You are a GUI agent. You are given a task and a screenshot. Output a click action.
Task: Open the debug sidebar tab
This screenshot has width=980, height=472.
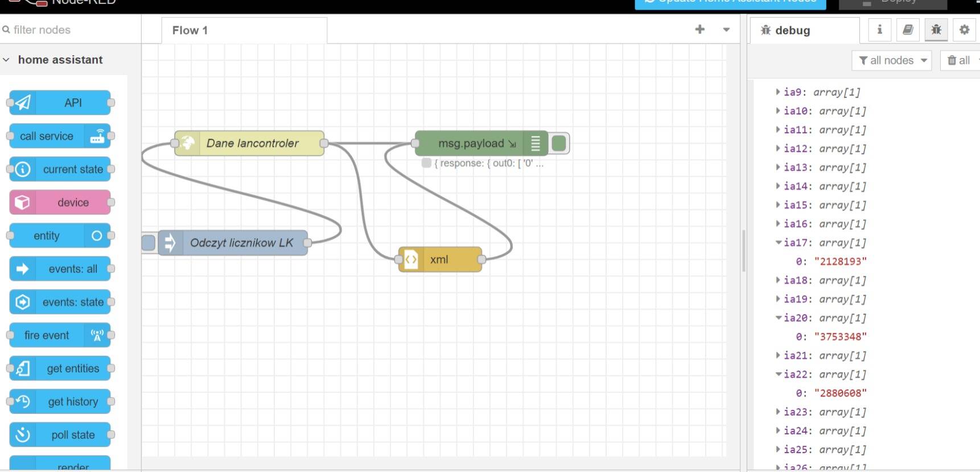(x=804, y=30)
